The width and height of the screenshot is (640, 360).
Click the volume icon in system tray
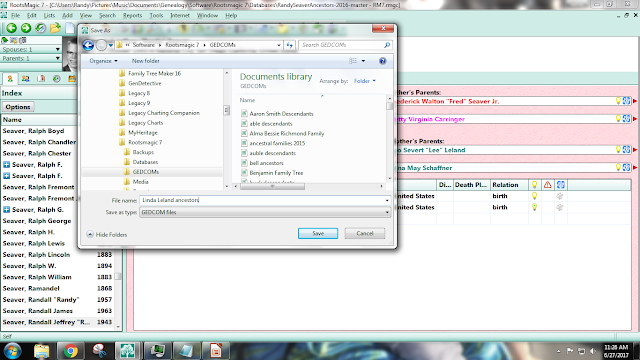click(x=593, y=351)
